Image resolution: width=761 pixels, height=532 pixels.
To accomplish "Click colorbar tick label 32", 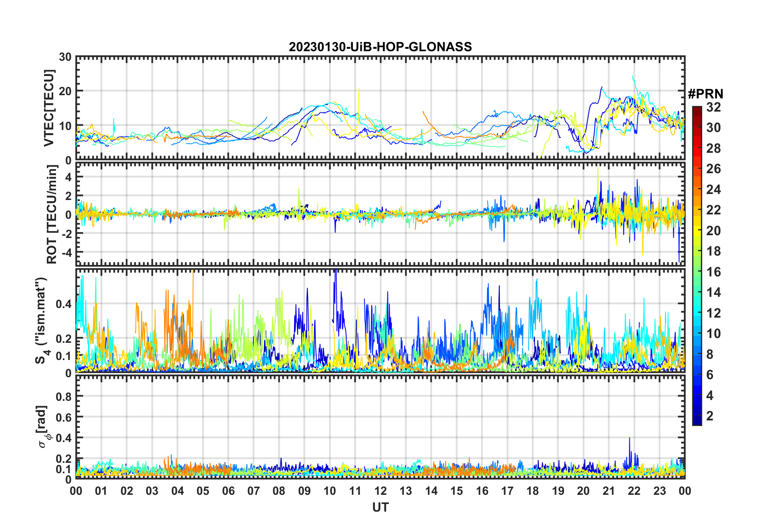I will [x=713, y=107].
